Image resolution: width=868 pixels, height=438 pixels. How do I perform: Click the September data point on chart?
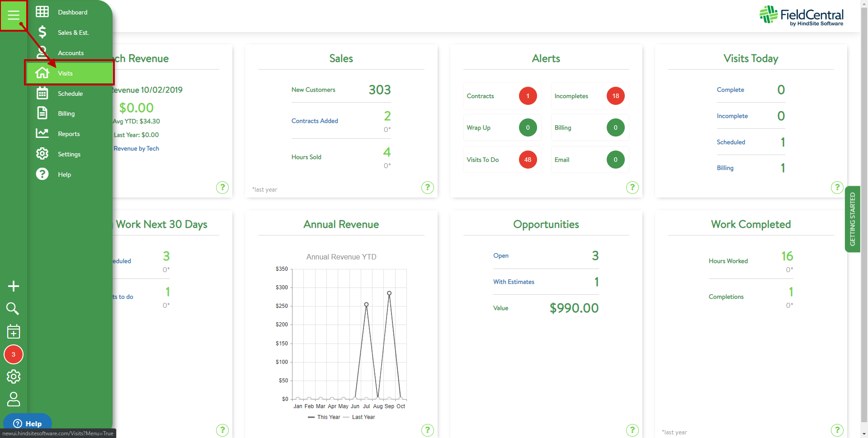click(x=389, y=293)
